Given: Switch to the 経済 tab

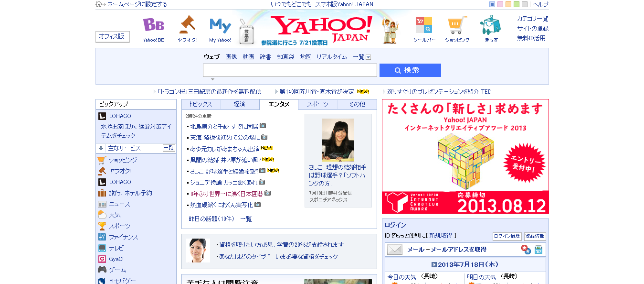Looking at the screenshot, I should 240,104.
